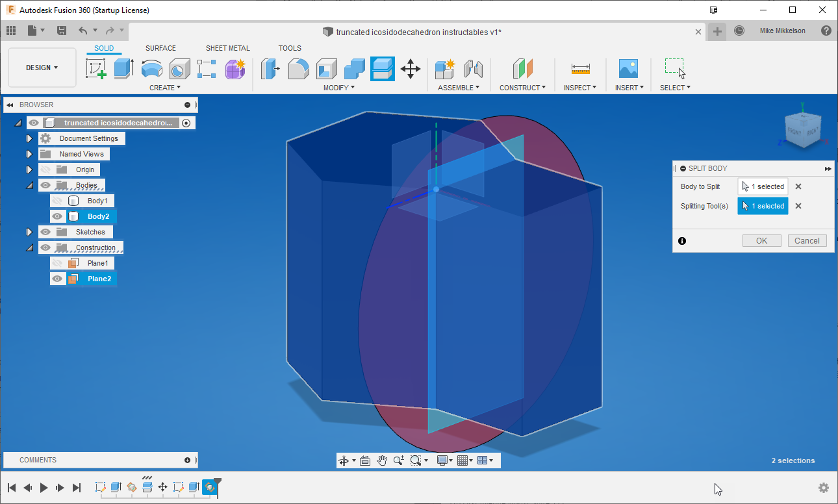
Task: Expand the Sketches folder in the browser
Action: (29, 231)
